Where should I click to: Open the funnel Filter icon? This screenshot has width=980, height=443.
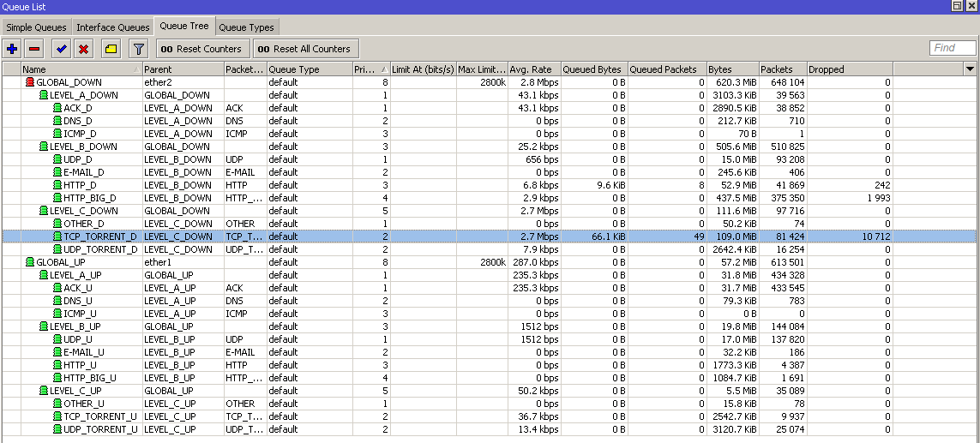[x=139, y=49]
